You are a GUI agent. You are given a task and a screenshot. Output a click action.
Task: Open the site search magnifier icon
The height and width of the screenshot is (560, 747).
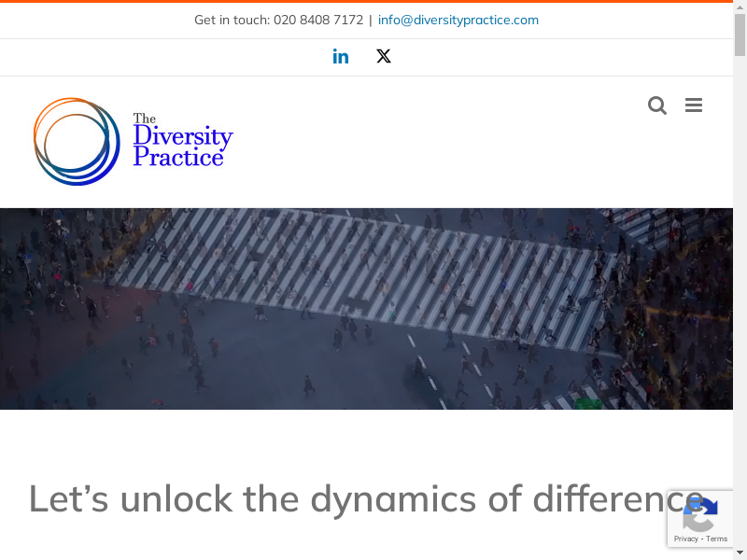coord(657,105)
